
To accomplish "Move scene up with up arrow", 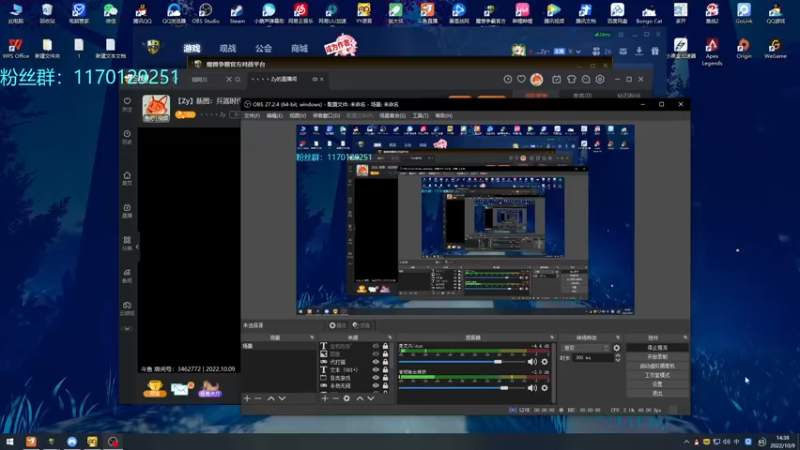I will click(271, 398).
